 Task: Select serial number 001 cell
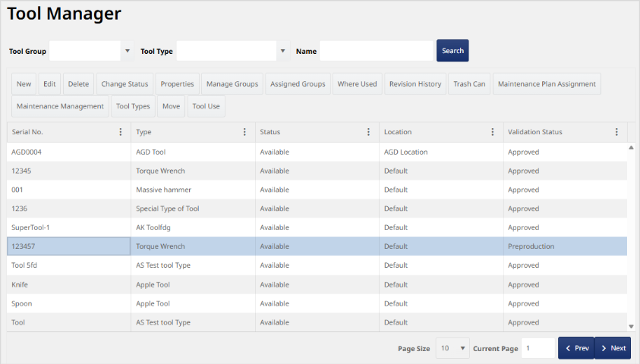(68, 190)
